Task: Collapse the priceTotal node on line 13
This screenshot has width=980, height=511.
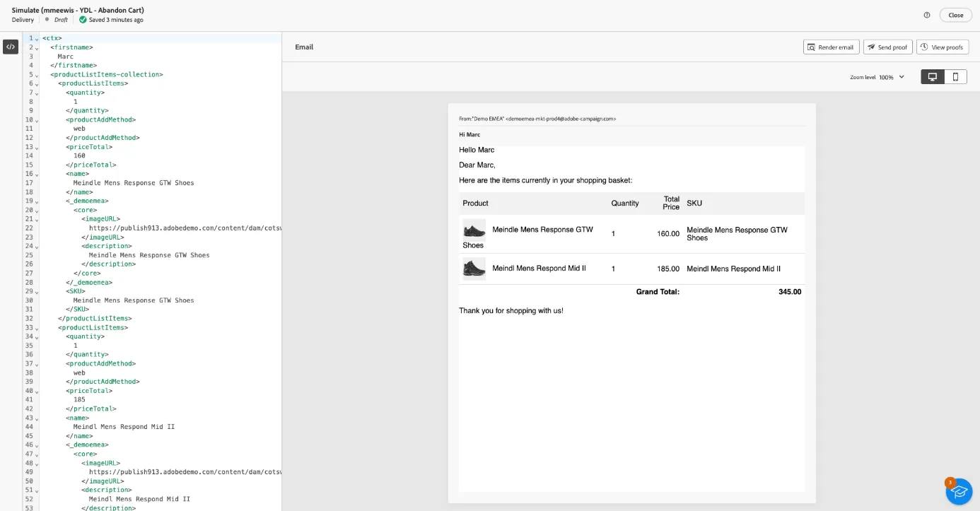Action: (36, 147)
